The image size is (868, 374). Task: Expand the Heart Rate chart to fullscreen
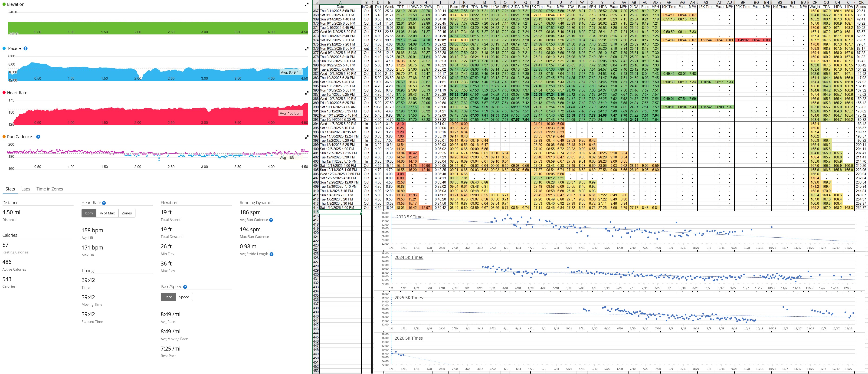pos(307,93)
